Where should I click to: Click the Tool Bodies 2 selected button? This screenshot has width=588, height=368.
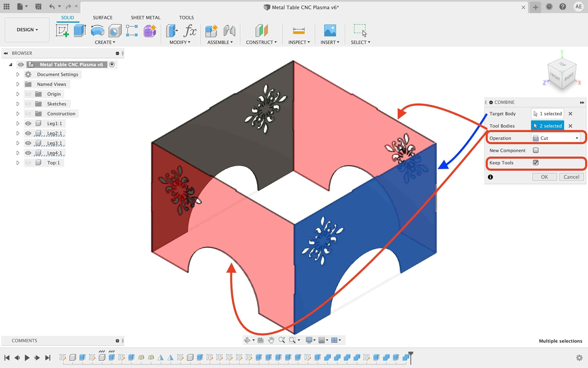(547, 126)
